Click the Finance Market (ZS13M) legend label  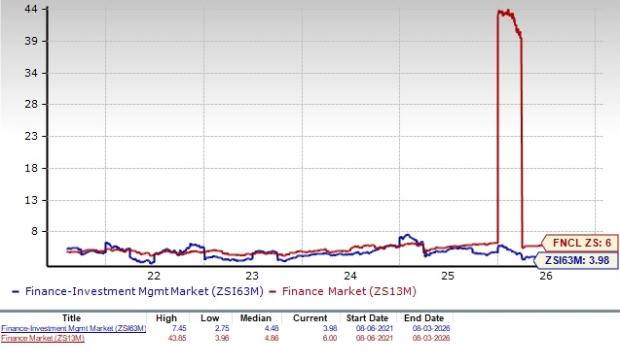click(x=349, y=291)
